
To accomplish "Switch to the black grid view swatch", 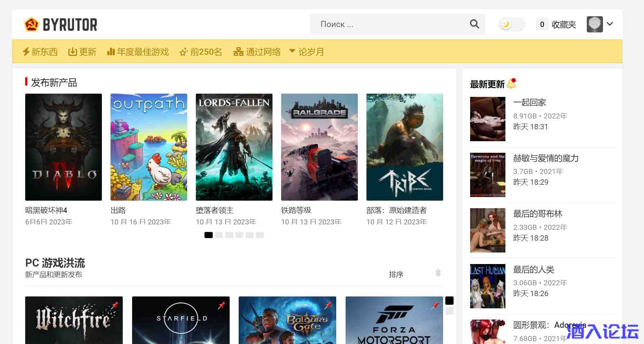I will coord(449,300).
